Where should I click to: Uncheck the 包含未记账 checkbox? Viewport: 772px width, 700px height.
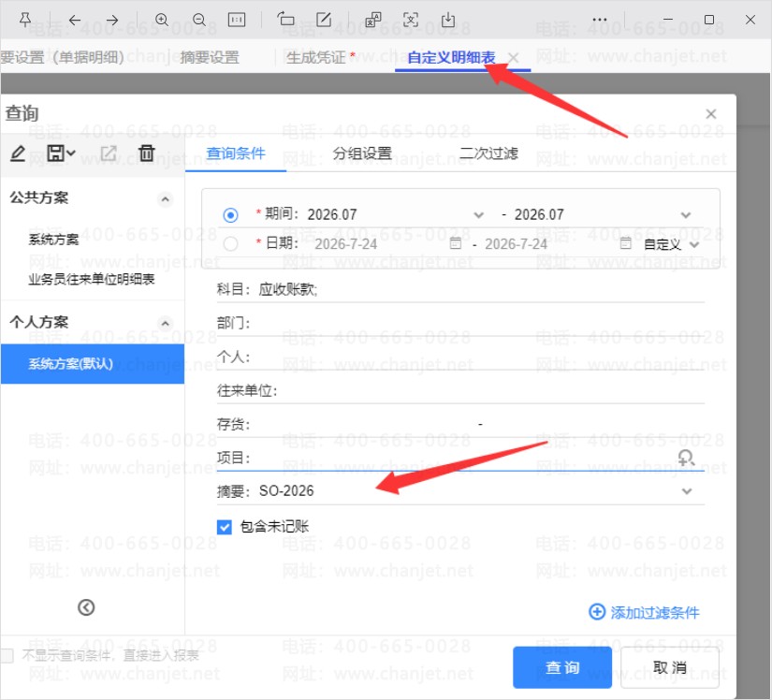tap(225, 527)
